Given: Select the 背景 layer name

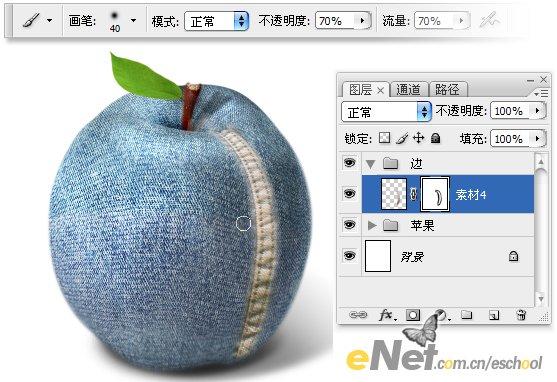Looking at the screenshot, I should 412,257.
